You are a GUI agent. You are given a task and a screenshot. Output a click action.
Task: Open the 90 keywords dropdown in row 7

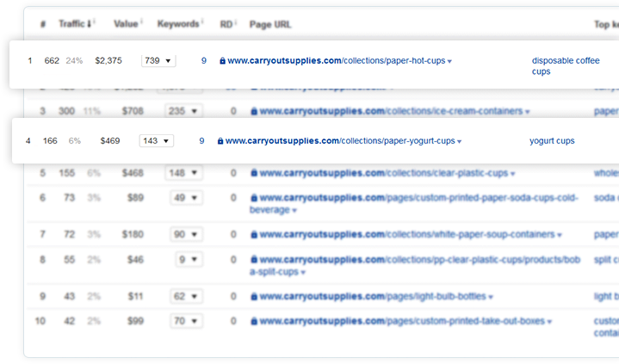[186, 235]
